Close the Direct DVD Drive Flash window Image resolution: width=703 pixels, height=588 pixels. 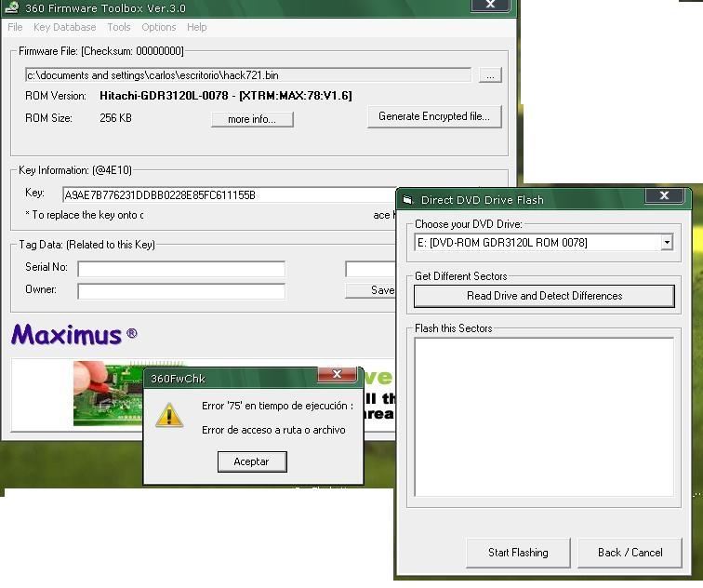tap(665, 195)
